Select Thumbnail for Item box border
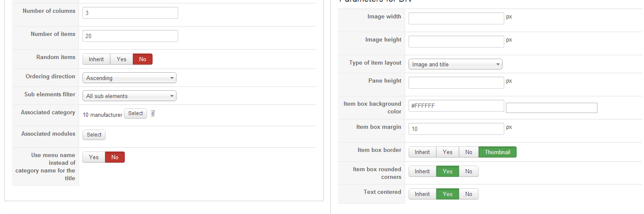644x214 pixels. pos(497,152)
